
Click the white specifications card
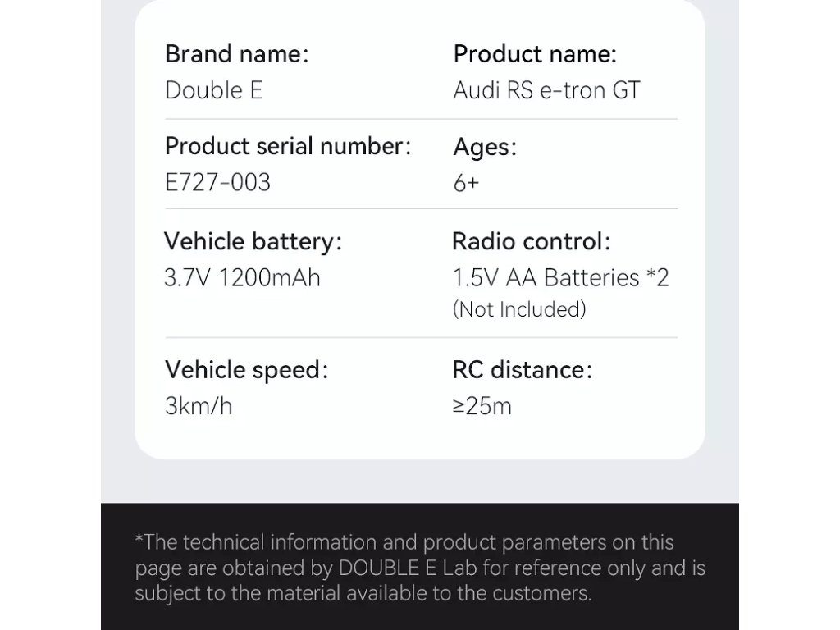(420, 230)
